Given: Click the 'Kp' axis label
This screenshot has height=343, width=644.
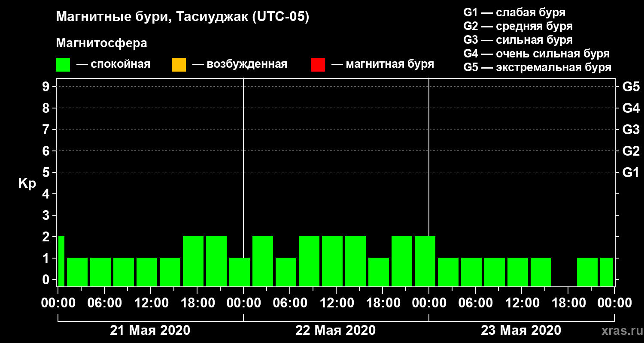Looking at the screenshot, I should click(x=27, y=184).
